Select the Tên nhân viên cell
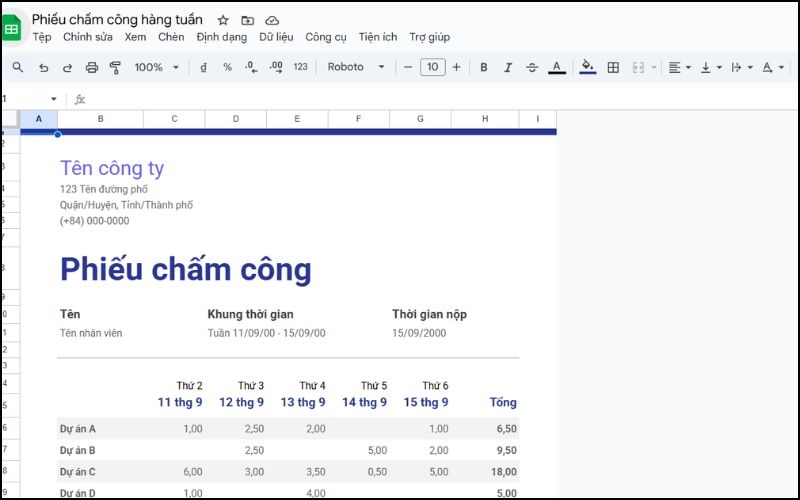The height and width of the screenshot is (500, 800). [91, 333]
